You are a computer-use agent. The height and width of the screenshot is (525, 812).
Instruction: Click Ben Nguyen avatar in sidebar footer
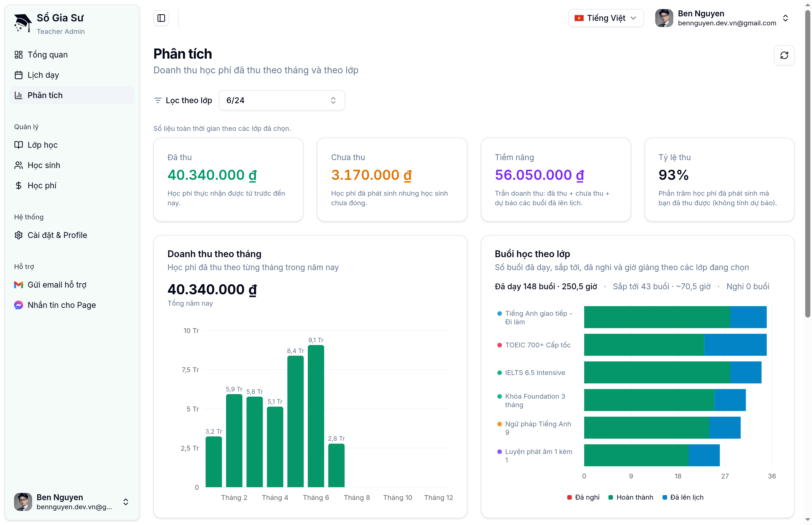(23, 502)
